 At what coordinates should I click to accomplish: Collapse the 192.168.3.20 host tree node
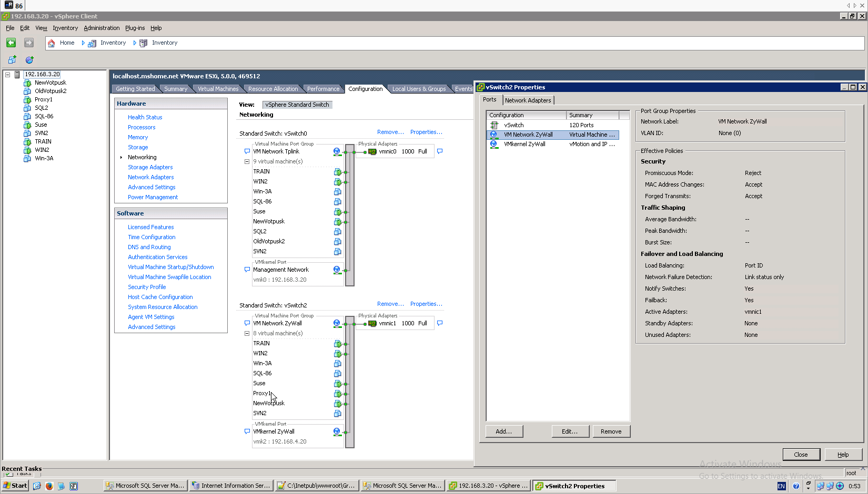(x=8, y=75)
